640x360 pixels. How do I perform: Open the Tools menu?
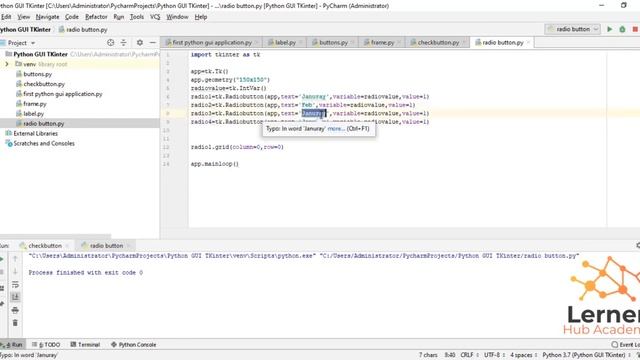pos(137,17)
